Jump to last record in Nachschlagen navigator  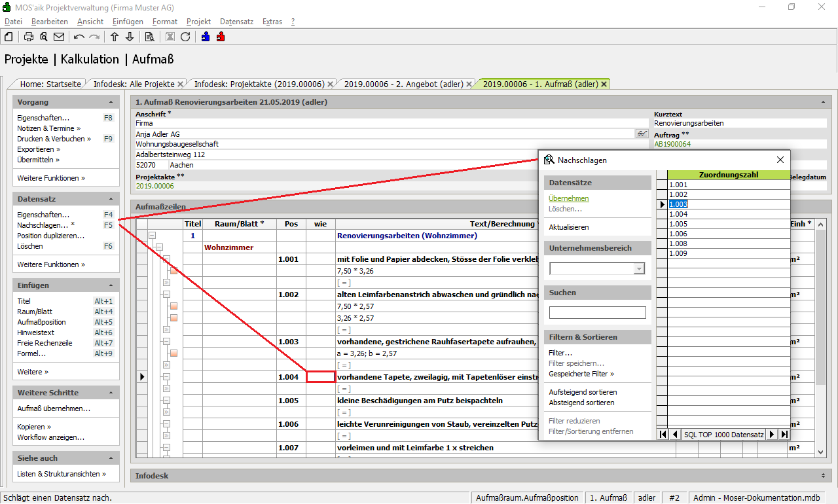tap(784, 434)
